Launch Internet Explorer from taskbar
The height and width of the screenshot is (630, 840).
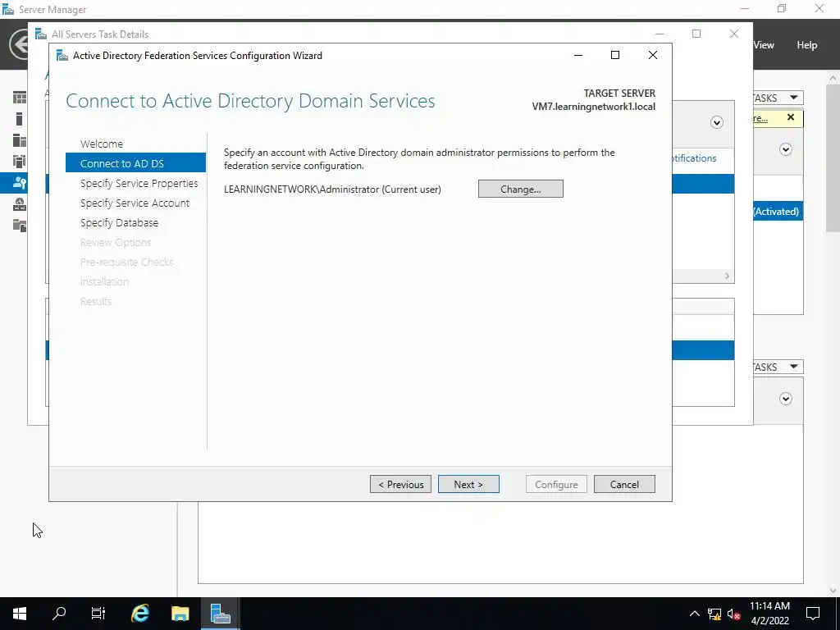click(139, 614)
